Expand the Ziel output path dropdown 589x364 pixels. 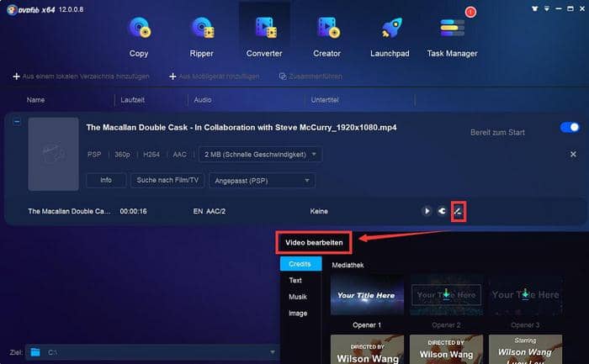point(273,352)
